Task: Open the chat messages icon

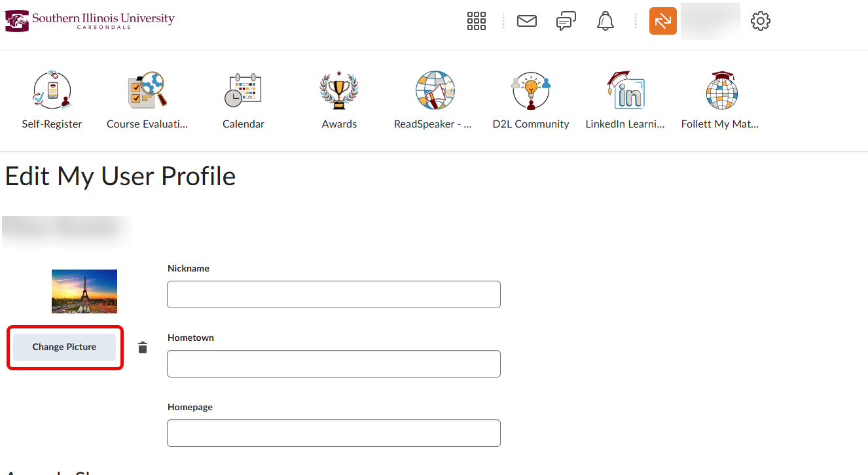Action: 566,21
